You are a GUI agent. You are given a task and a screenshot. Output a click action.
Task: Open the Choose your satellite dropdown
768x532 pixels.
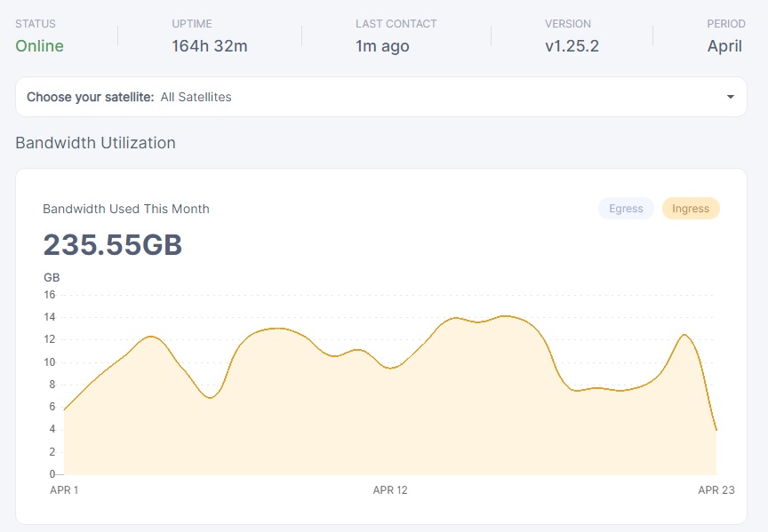pyautogui.click(x=380, y=97)
